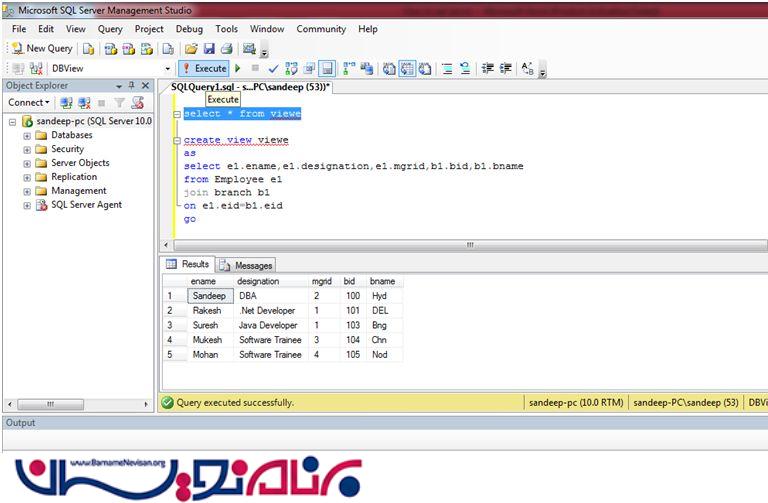Click the Disconnect server icon

[84, 102]
